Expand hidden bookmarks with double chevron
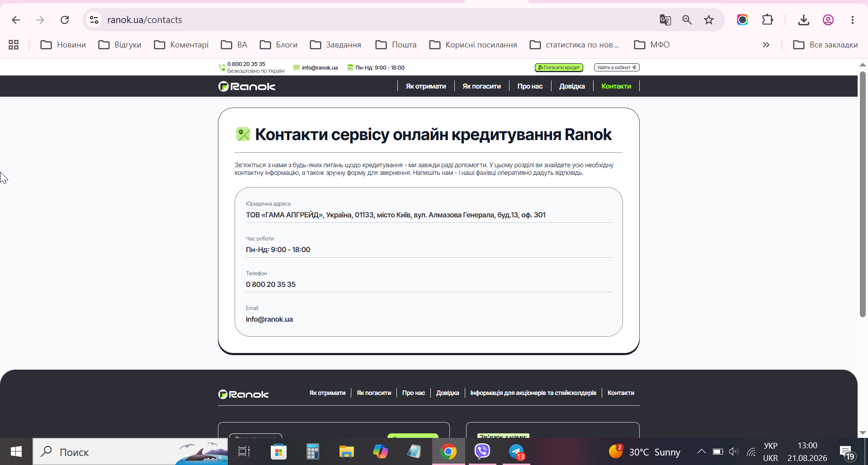The width and height of the screenshot is (868, 465). 766,45
